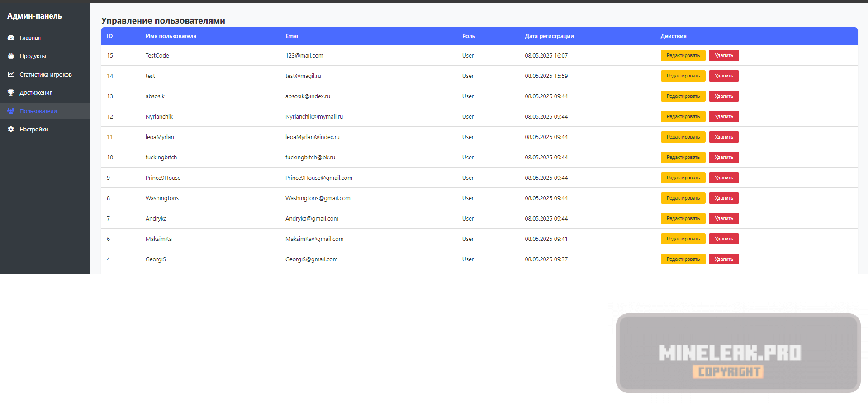This screenshot has height=403, width=868.
Task: Click the Действия column header
Action: click(x=674, y=36)
